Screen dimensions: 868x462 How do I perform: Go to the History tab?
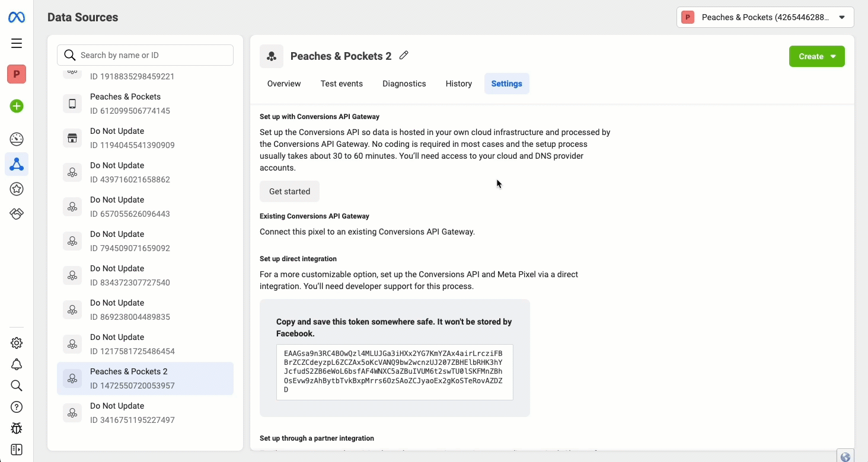[x=458, y=84]
